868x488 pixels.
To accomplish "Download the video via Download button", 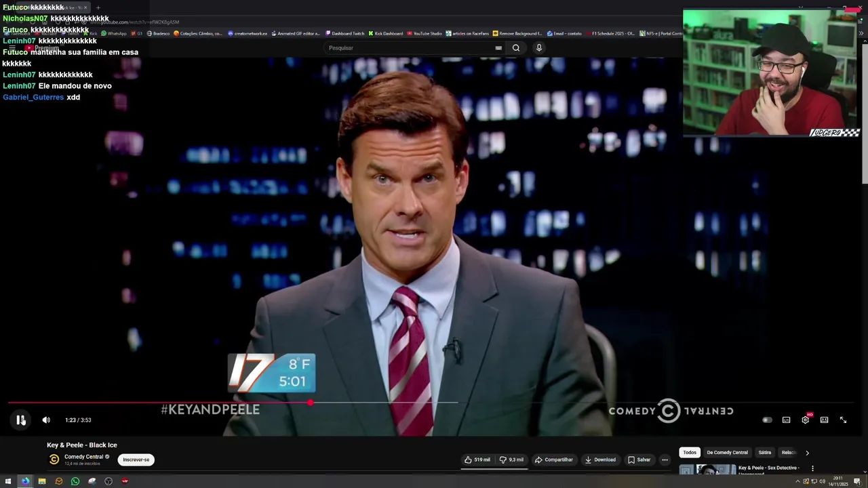I will (600, 460).
